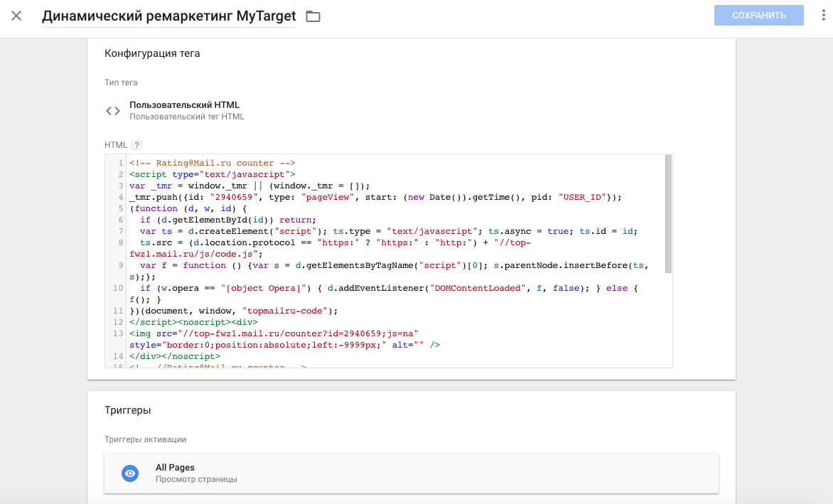Click the line number 10 in the gutter
833x504 pixels.
tap(117, 288)
